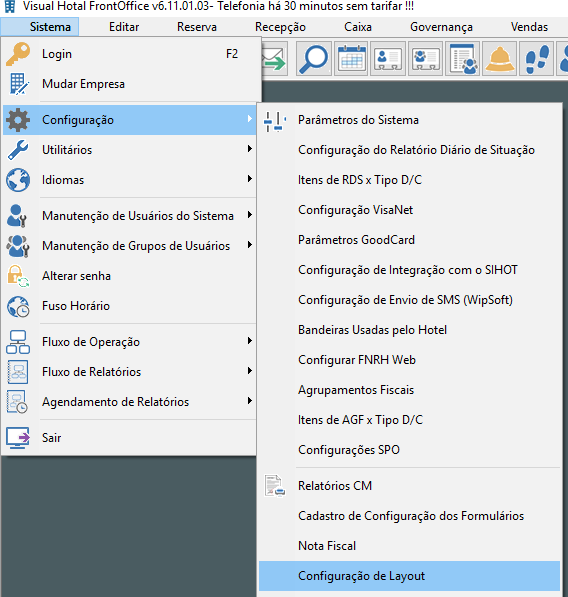Select Agrupamentos Fiscais
The image size is (568, 597).
pos(409,390)
